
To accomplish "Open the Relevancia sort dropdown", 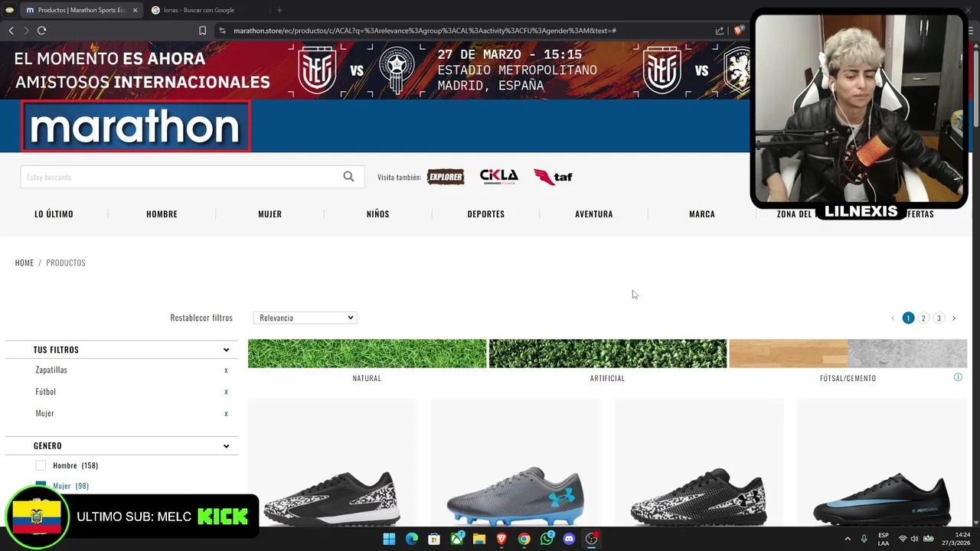I will click(305, 318).
